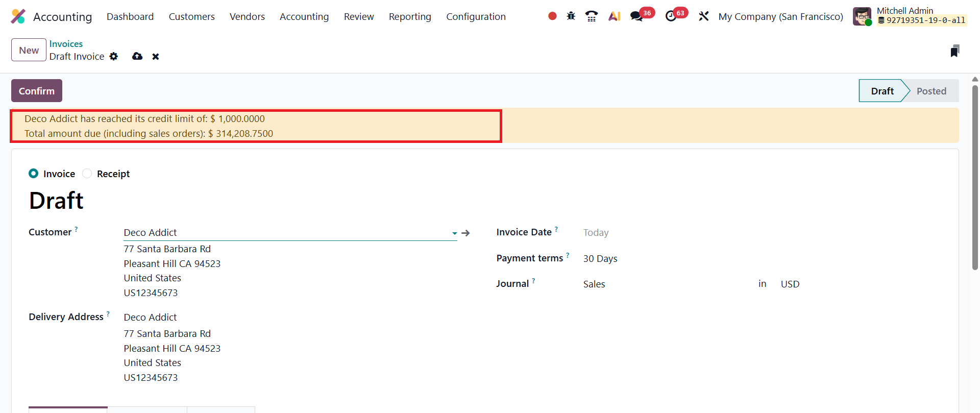The width and height of the screenshot is (980, 413).
Task: Click the Customer field help question mark
Action: tap(76, 229)
